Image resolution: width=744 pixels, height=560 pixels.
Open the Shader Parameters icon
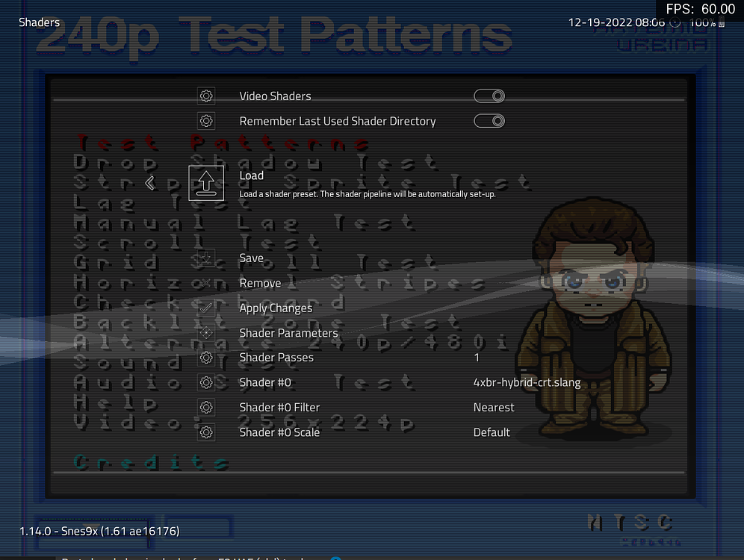point(206,332)
